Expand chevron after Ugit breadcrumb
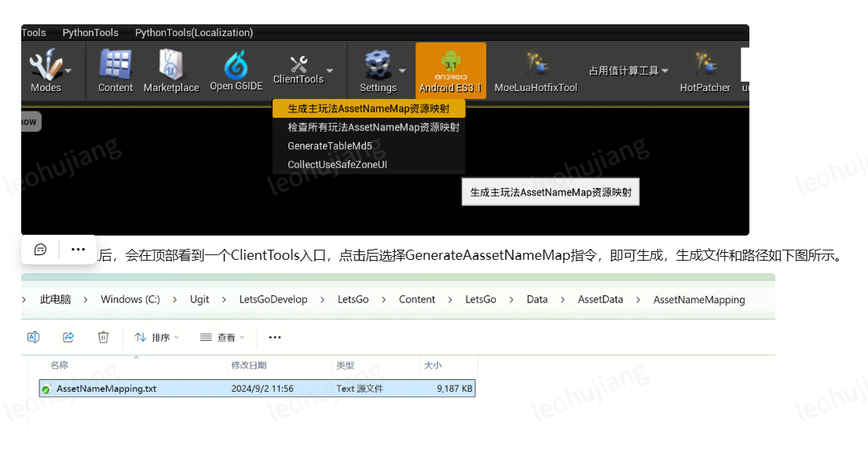Screen dimensions: 868x464 pos(224,299)
